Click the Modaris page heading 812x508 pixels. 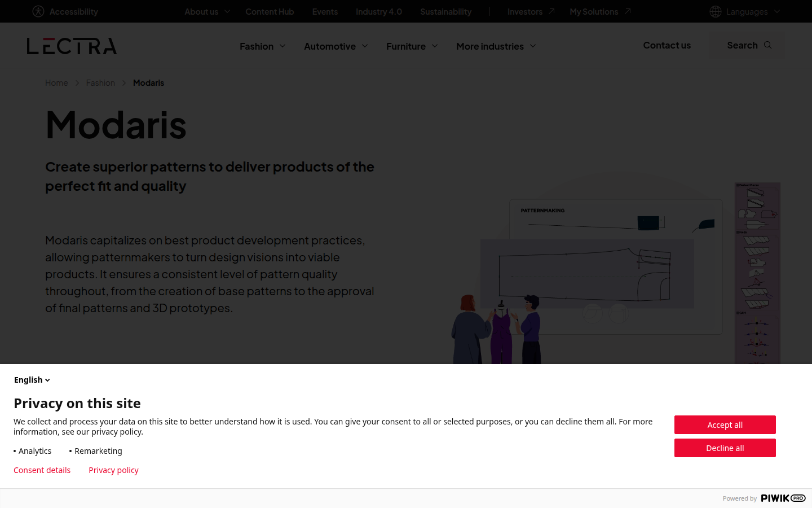116,125
